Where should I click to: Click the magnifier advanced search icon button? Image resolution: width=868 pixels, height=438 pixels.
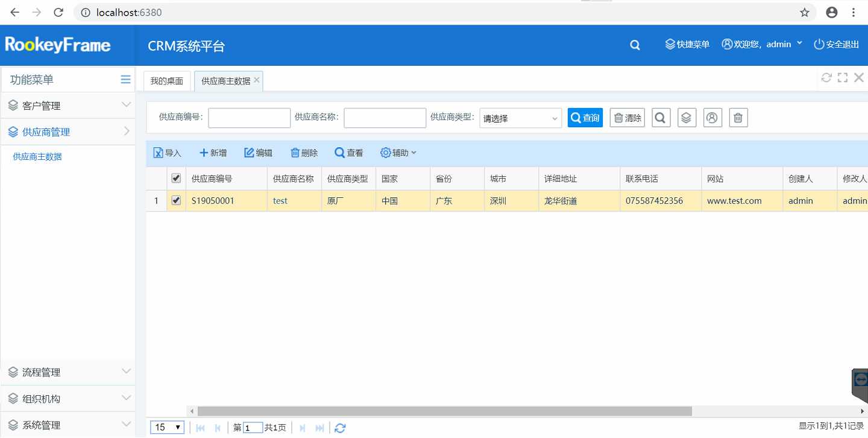(661, 118)
